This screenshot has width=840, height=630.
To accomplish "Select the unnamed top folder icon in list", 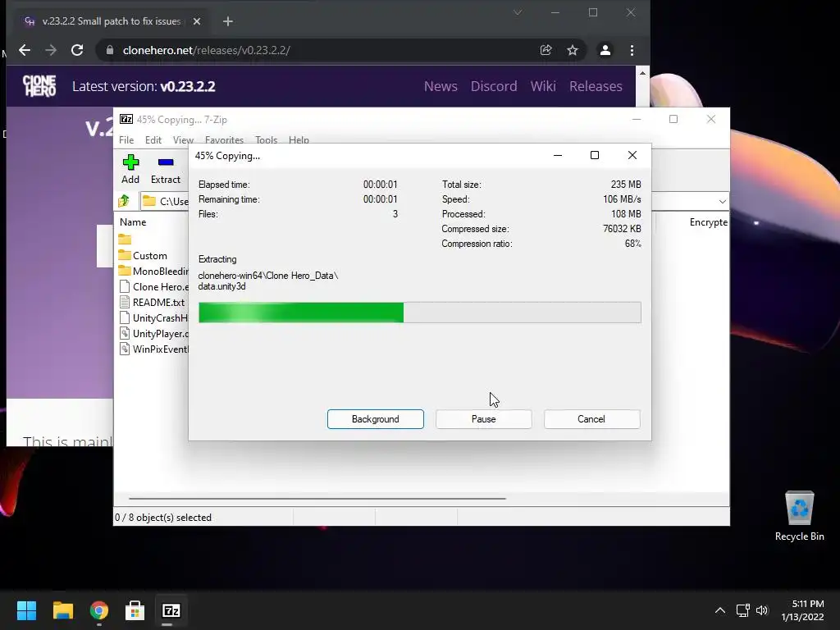I will (x=125, y=239).
